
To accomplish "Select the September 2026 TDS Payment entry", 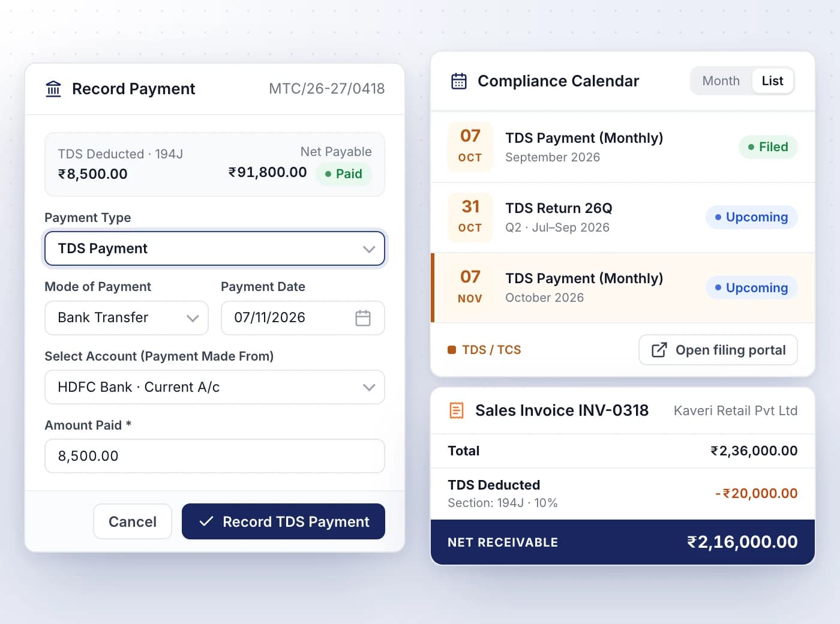I will click(x=623, y=147).
